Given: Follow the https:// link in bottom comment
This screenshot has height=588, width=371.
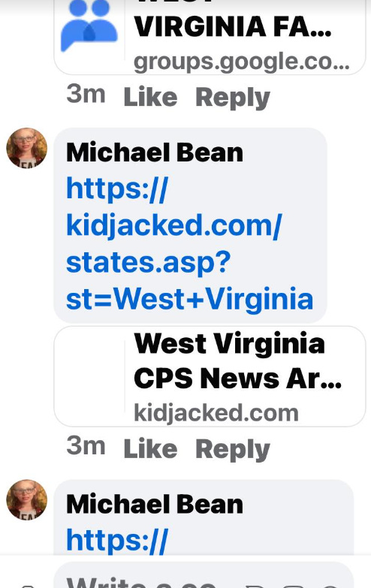Looking at the screenshot, I should click(117, 541).
